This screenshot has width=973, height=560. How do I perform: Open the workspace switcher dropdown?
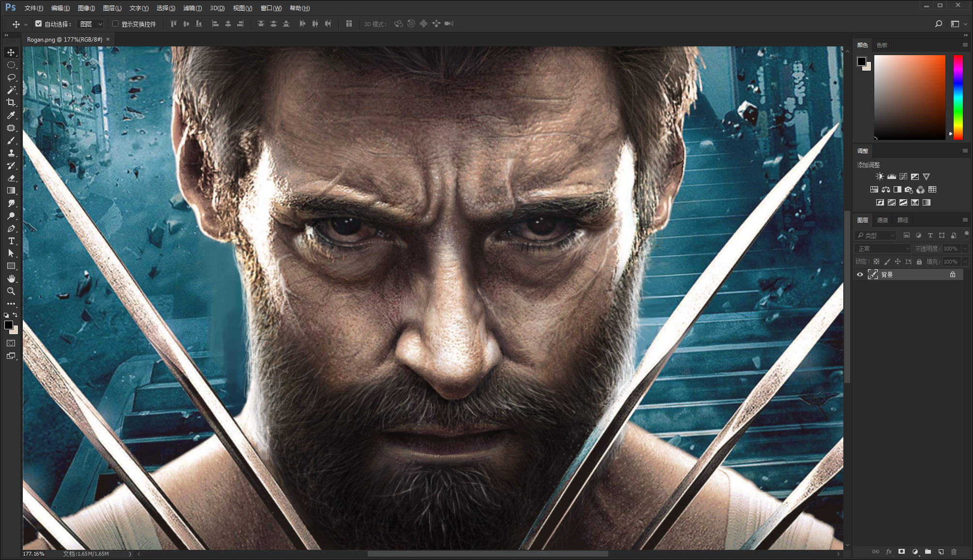[958, 24]
